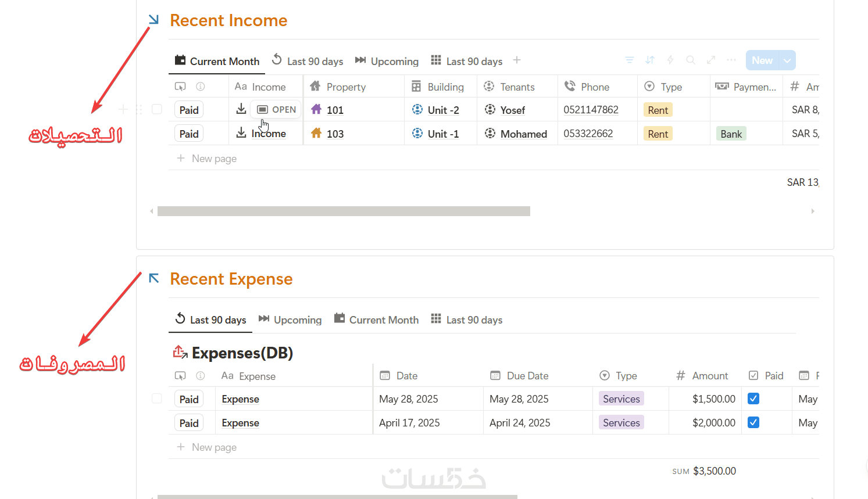Open the three-dots more options menu
868x499 pixels.
click(x=731, y=60)
